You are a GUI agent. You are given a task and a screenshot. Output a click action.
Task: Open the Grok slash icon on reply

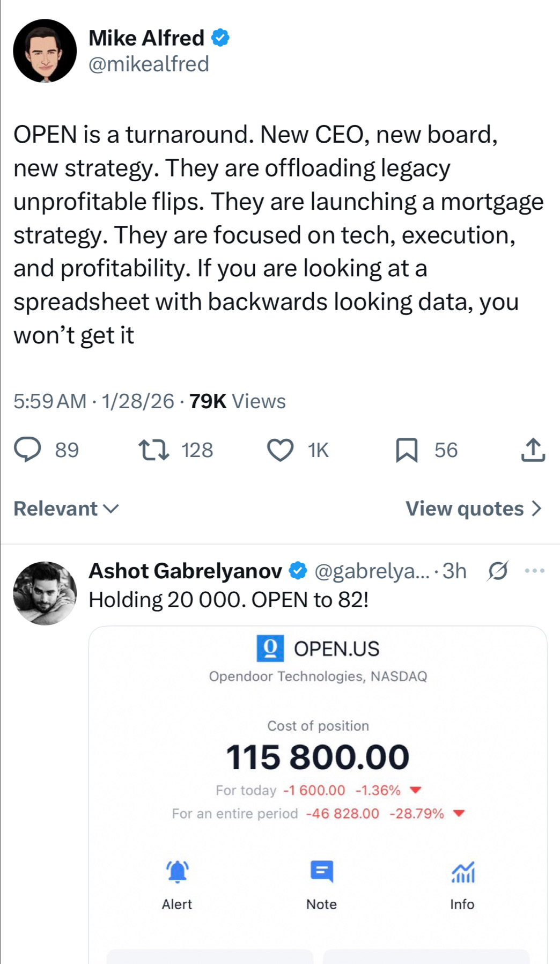(497, 571)
